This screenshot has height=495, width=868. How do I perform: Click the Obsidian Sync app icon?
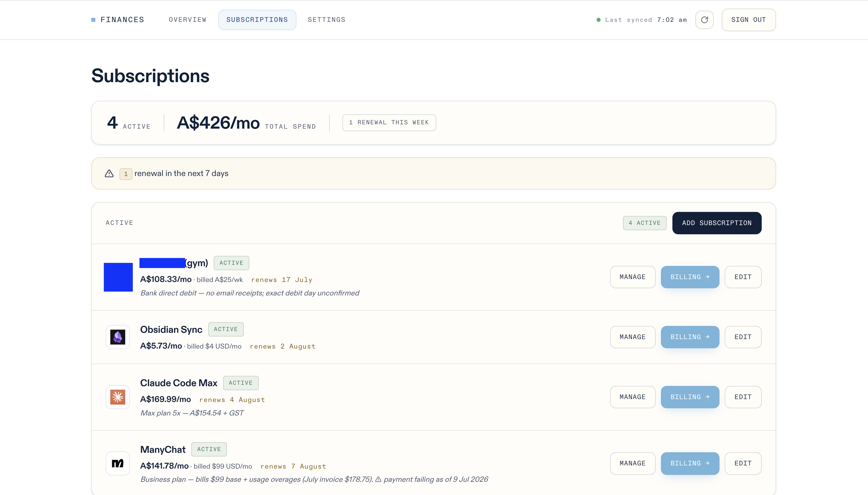[x=118, y=337]
